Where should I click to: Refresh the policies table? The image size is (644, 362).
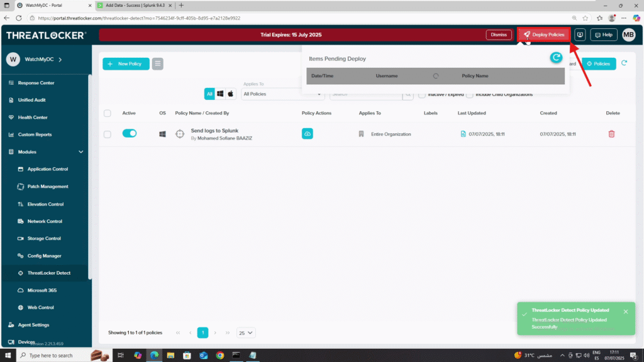(x=625, y=63)
